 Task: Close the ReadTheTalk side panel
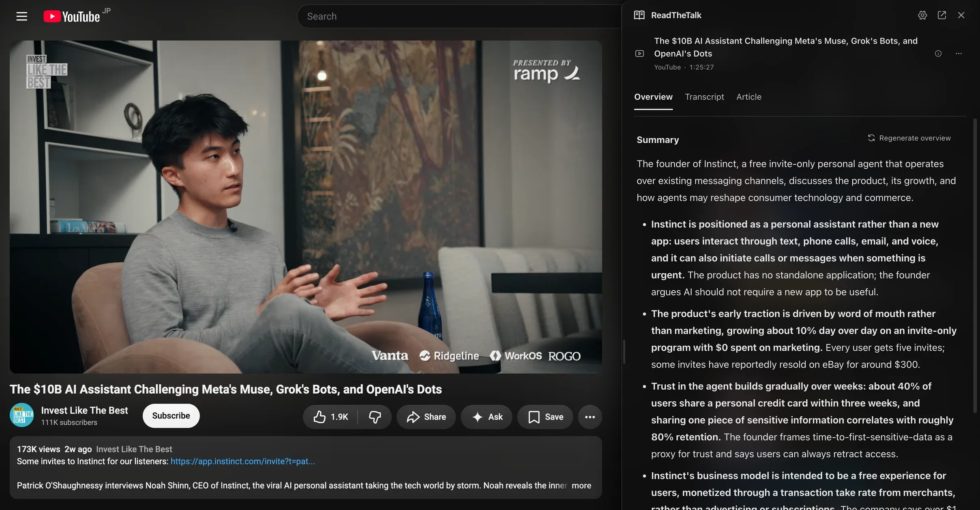[x=961, y=15]
